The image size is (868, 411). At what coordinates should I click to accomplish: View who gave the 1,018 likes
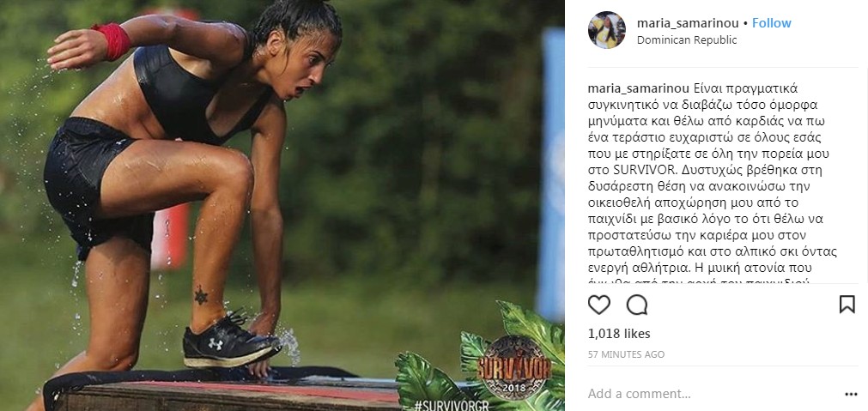tap(619, 334)
